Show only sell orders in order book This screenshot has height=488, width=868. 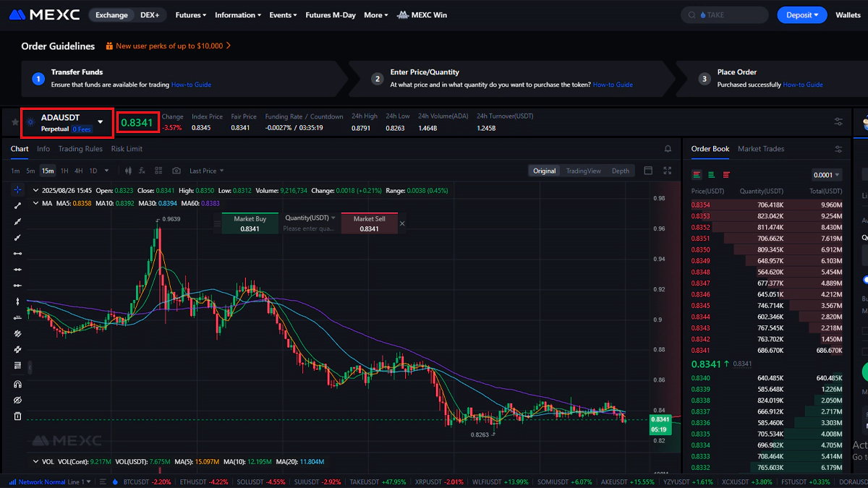726,174
